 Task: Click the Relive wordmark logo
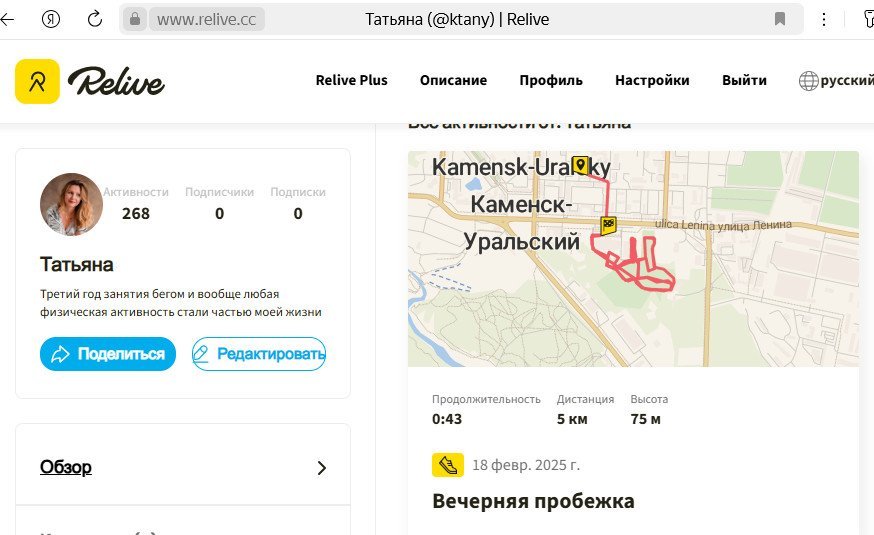[x=116, y=81]
